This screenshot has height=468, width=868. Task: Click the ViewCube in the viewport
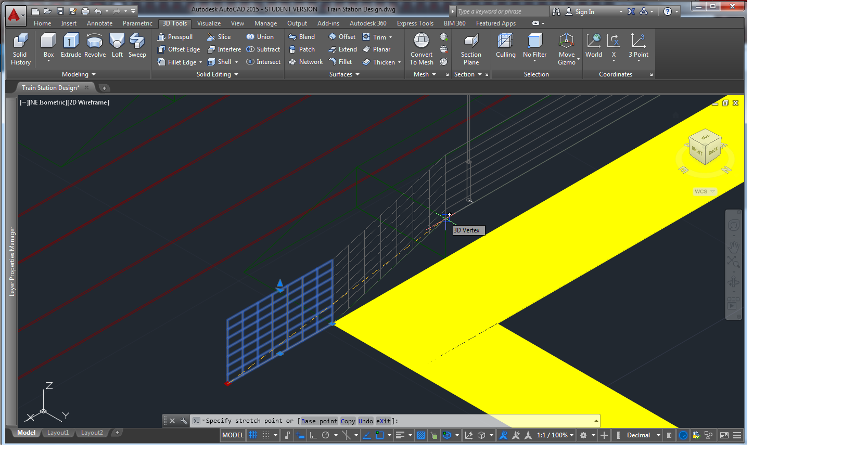705,147
